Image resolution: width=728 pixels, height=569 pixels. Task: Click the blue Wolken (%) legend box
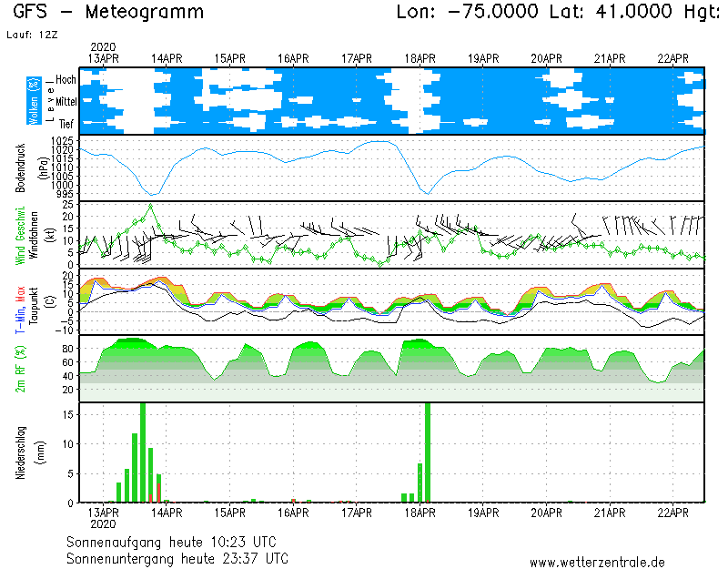pos(34,101)
